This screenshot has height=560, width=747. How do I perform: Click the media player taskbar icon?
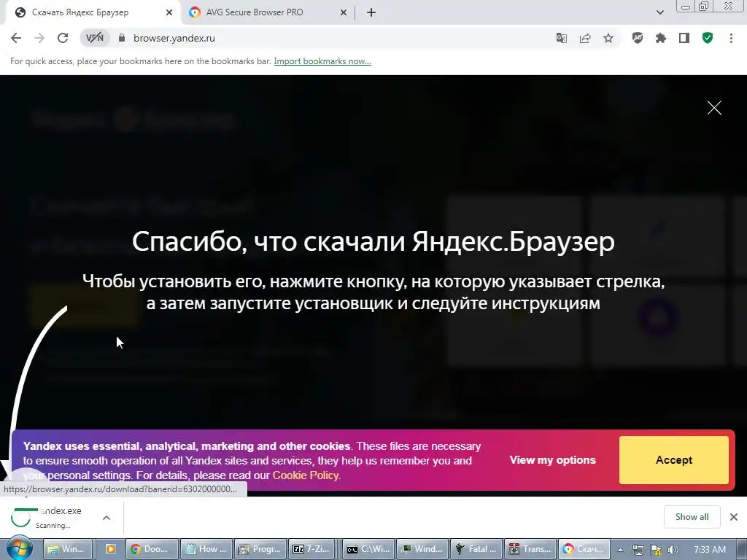(110, 549)
